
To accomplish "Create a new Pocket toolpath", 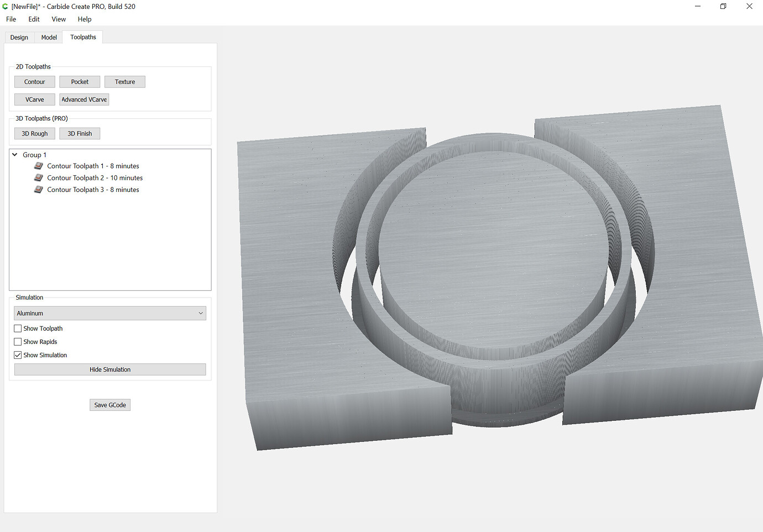I will [x=79, y=81].
